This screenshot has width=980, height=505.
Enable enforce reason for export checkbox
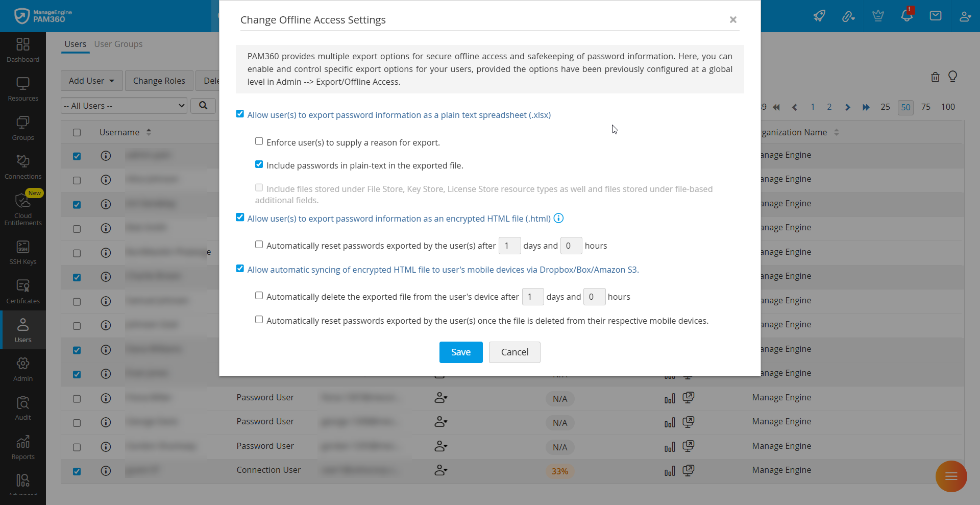click(x=259, y=141)
